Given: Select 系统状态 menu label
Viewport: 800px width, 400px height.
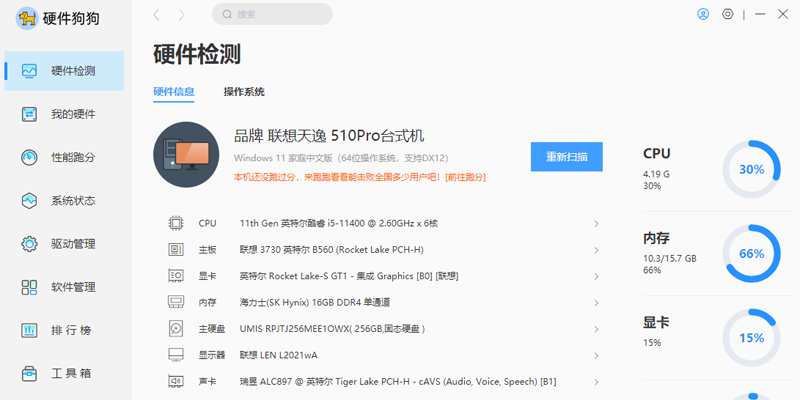Looking at the screenshot, I should pos(73,201).
